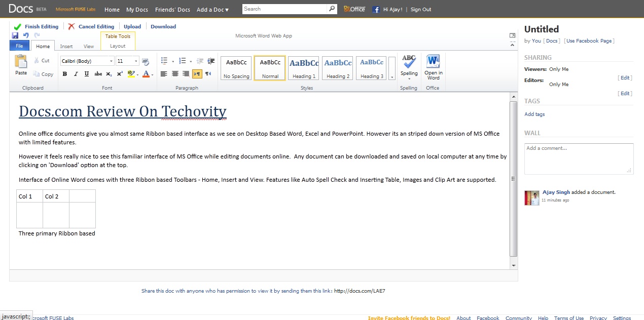Open highlight color dropdown arrow
This screenshot has height=320, width=644.
tap(137, 74)
